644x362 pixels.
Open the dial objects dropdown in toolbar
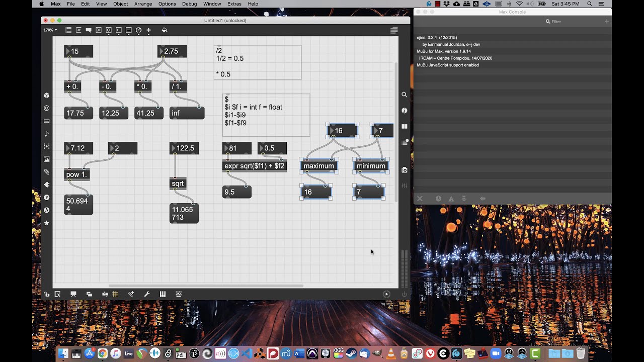click(x=139, y=30)
